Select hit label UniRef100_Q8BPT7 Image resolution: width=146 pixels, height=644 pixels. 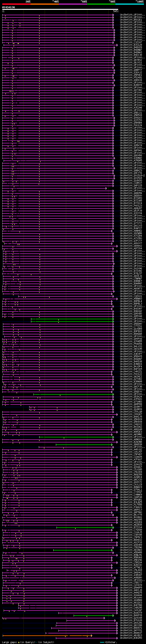[x=131, y=70]
